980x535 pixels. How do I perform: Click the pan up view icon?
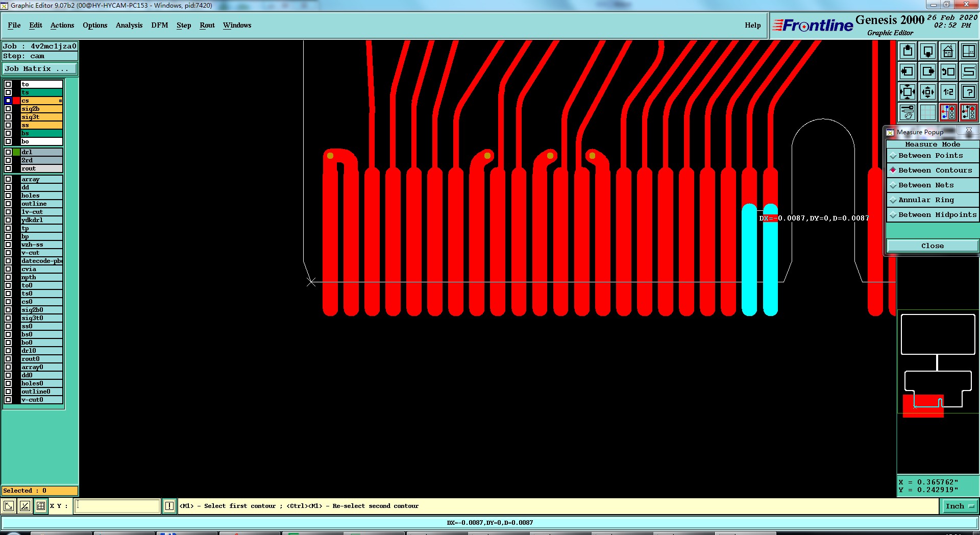pyautogui.click(x=908, y=51)
